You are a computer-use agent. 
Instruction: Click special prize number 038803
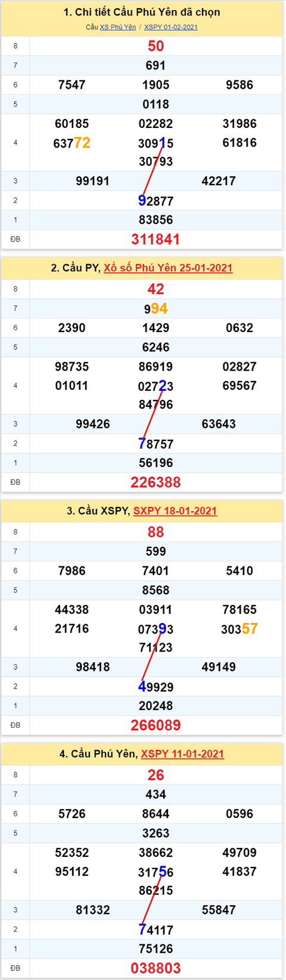[156, 968]
